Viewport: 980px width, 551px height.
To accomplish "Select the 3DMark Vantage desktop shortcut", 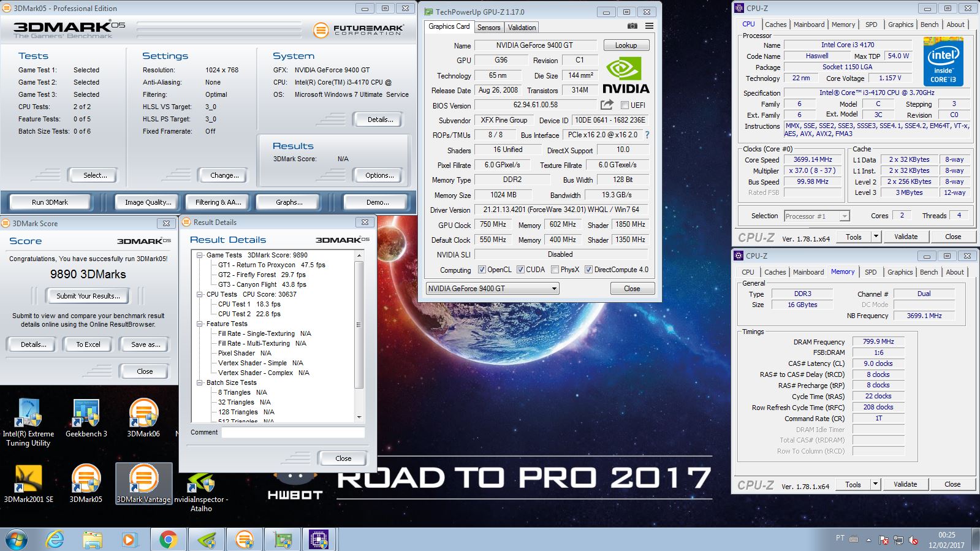I will [x=143, y=484].
